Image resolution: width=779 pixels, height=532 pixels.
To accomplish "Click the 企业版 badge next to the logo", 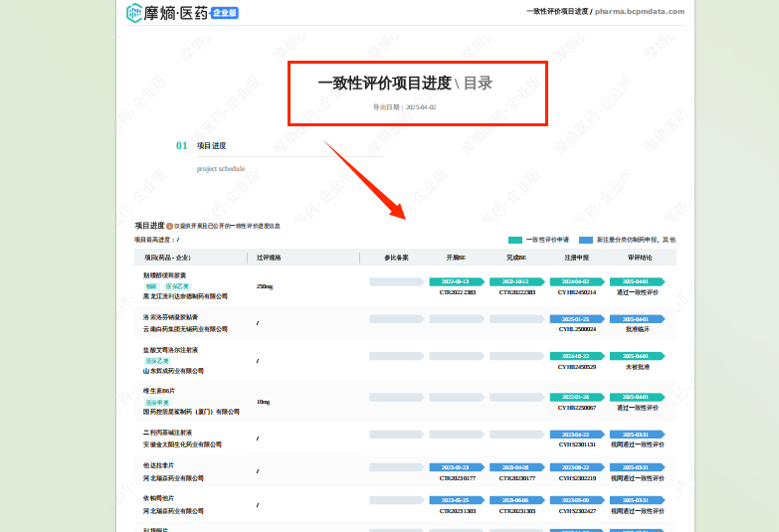I will (226, 13).
